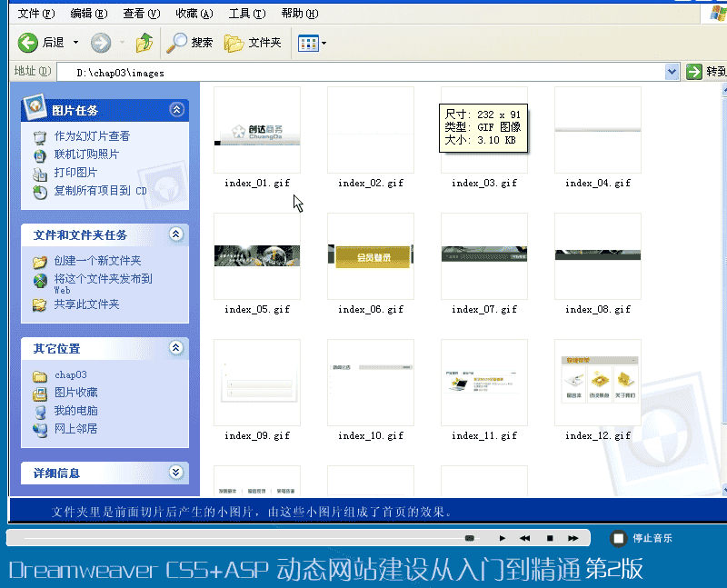Open the Tools (工具) menu
Viewport: 727px width, 588px height.
(x=246, y=14)
